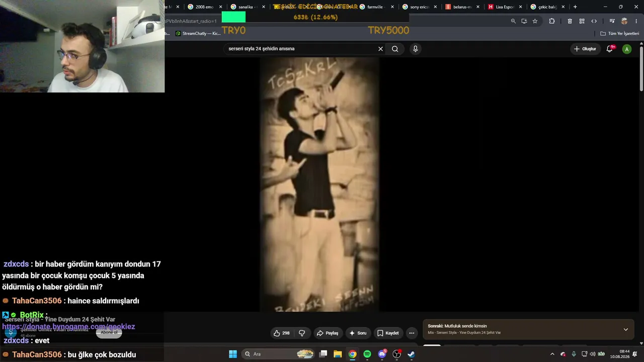Save the video with the Kaydet button
The image size is (644, 362).
[x=388, y=333]
